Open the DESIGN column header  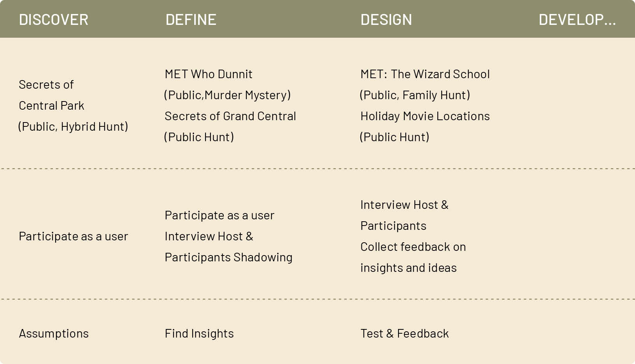point(386,20)
